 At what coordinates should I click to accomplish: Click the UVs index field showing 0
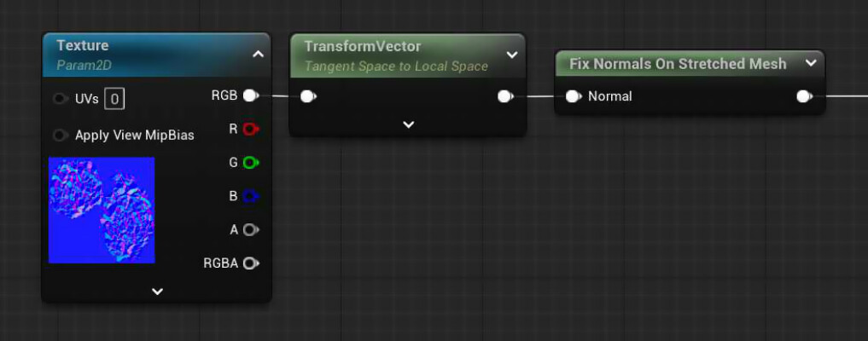(x=114, y=100)
